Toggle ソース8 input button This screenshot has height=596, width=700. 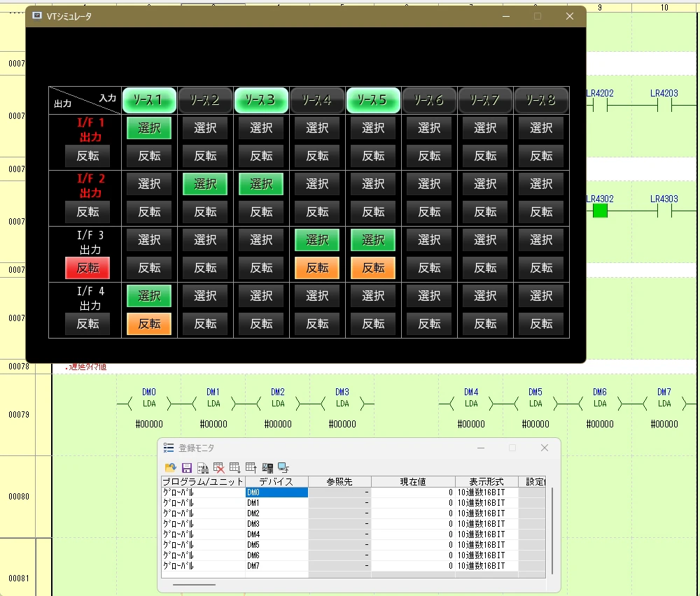pos(541,100)
